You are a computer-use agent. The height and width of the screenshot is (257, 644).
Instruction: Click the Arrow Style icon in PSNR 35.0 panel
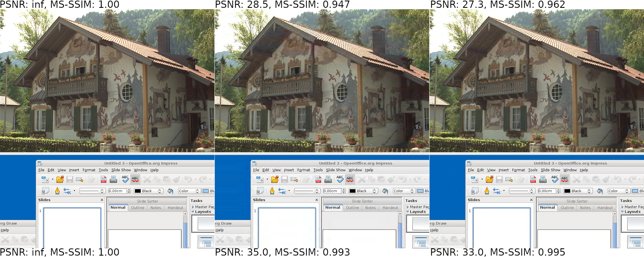tap(282, 191)
